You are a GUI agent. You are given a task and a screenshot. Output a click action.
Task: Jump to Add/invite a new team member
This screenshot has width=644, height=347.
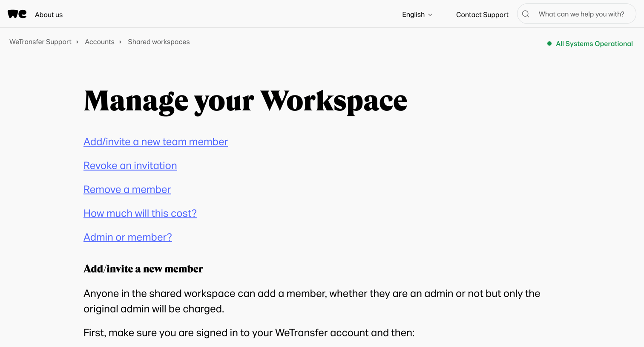click(155, 142)
